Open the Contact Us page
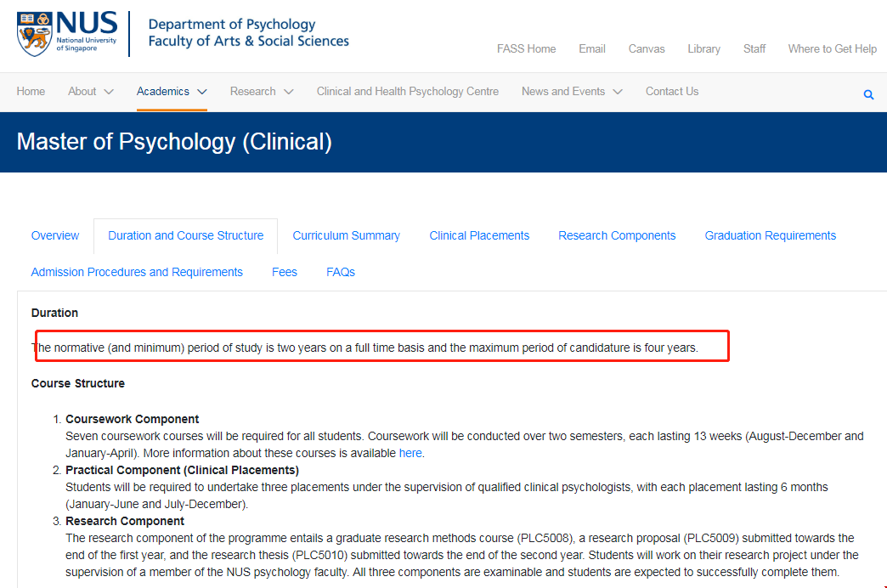This screenshot has width=887, height=588. (672, 92)
